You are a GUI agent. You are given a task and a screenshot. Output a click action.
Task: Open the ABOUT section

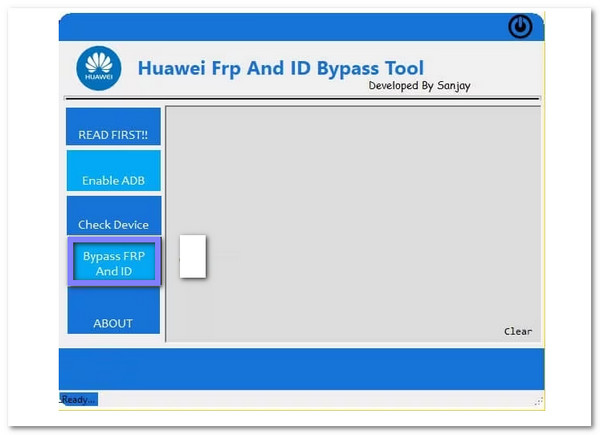click(x=113, y=323)
